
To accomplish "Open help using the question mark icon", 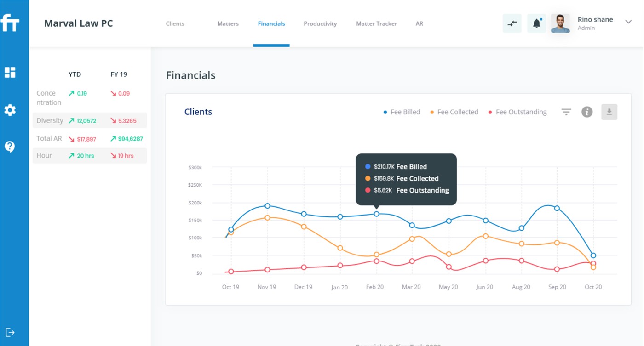I will [10, 147].
